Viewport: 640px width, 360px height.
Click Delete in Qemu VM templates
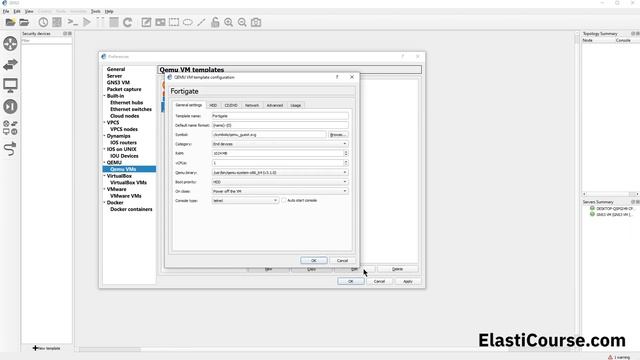tap(398, 269)
